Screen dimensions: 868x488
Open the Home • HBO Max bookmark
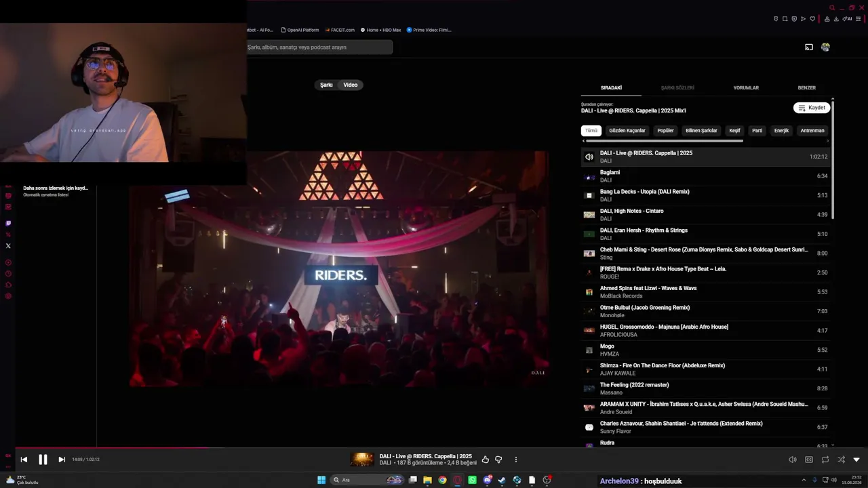click(x=380, y=30)
